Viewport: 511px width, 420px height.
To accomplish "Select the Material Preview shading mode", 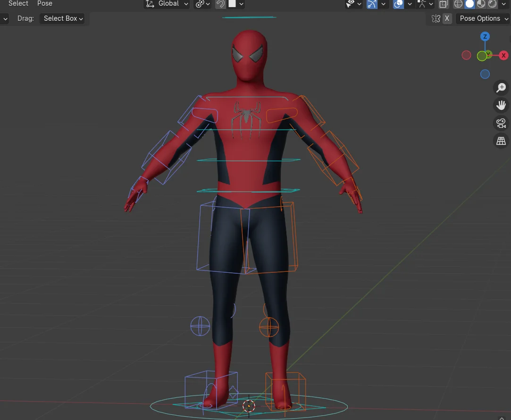I will click(480, 4).
